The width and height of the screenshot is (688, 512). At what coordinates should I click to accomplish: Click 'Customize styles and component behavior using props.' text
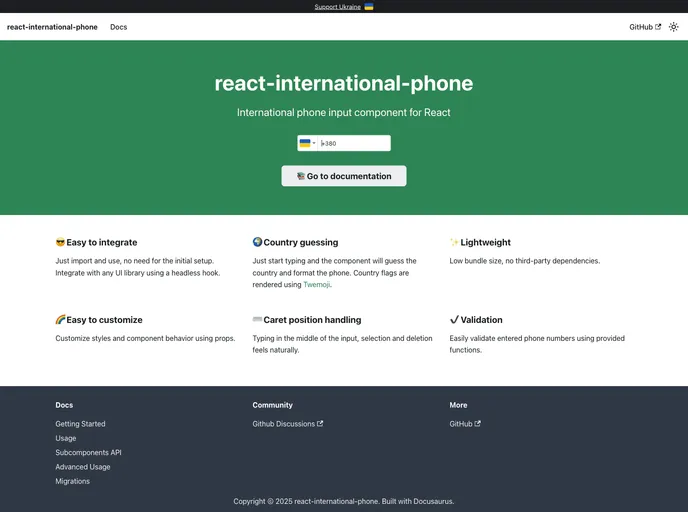pos(145,338)
